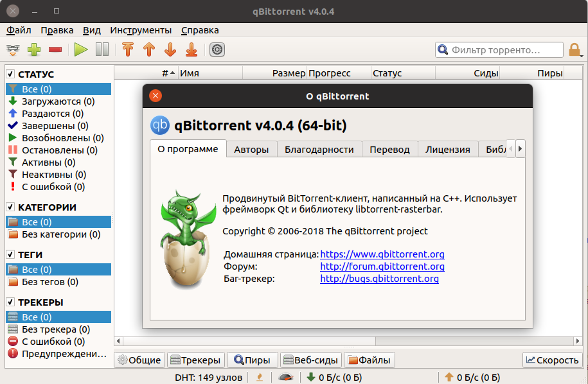Viewport: 588px width, 384px height.
Task: Move torrent to bottom of queue icon
Action: pos(192,49)
